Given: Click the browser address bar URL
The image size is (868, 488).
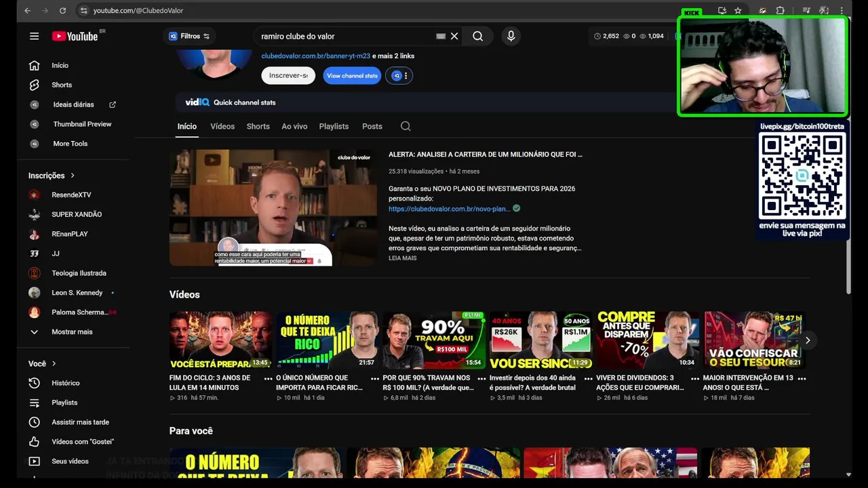Looking at the screenshot, I should 138,10.
